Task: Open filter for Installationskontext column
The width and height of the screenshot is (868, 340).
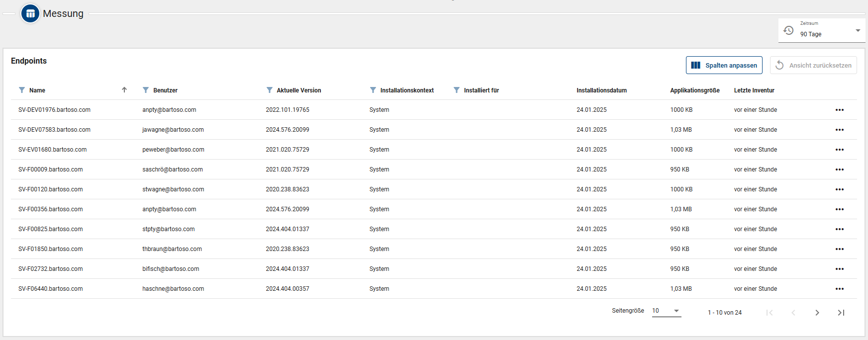Action: point(373,90)
